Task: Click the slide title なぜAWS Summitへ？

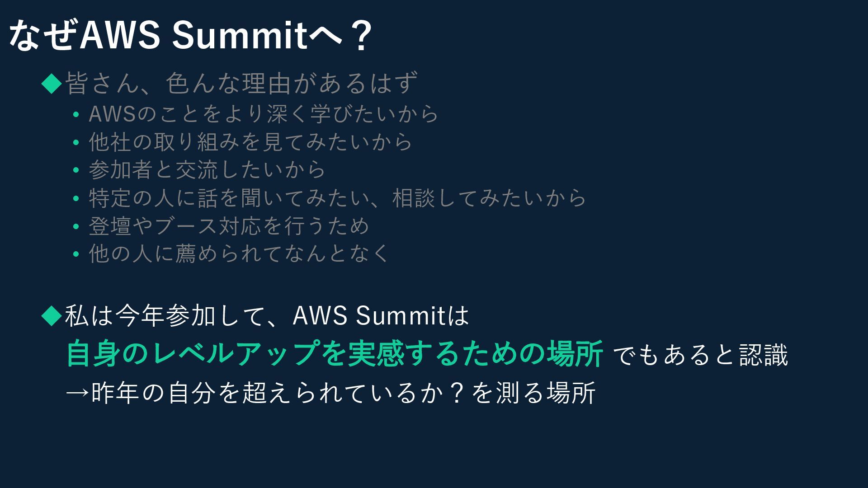Action: (191, 35)
